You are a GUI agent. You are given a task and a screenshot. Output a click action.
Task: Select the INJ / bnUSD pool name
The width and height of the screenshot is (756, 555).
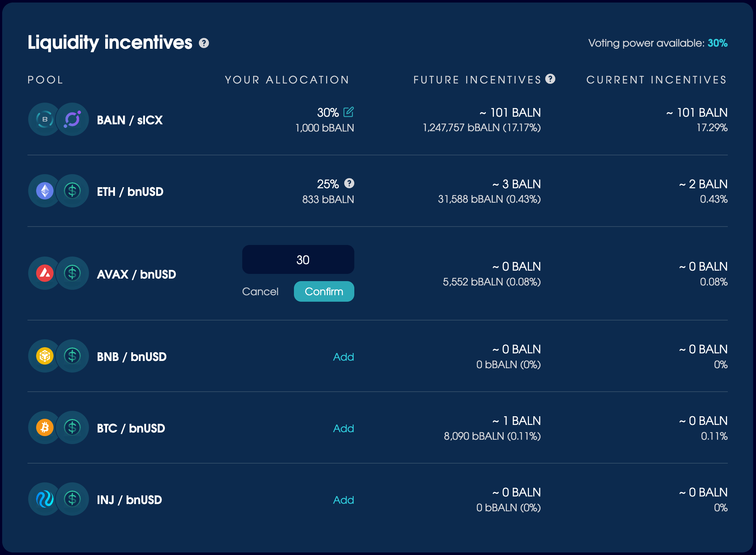point(129,500)
